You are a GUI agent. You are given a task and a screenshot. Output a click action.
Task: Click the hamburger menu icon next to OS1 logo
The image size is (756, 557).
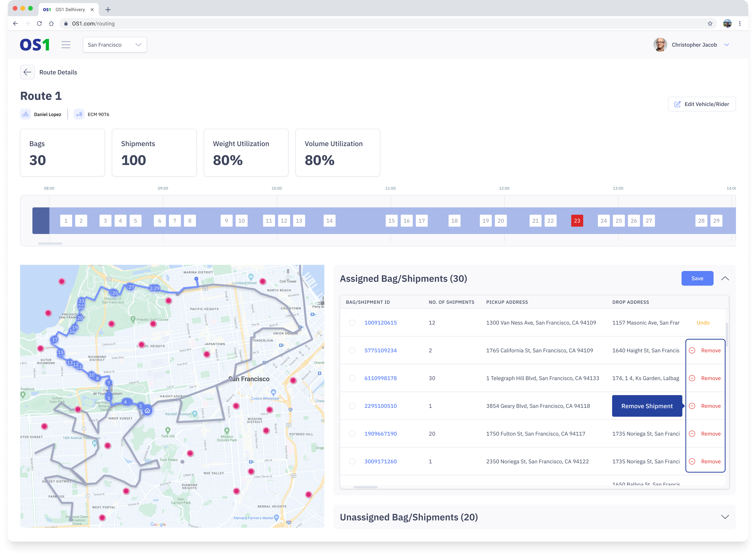point(66,45)
